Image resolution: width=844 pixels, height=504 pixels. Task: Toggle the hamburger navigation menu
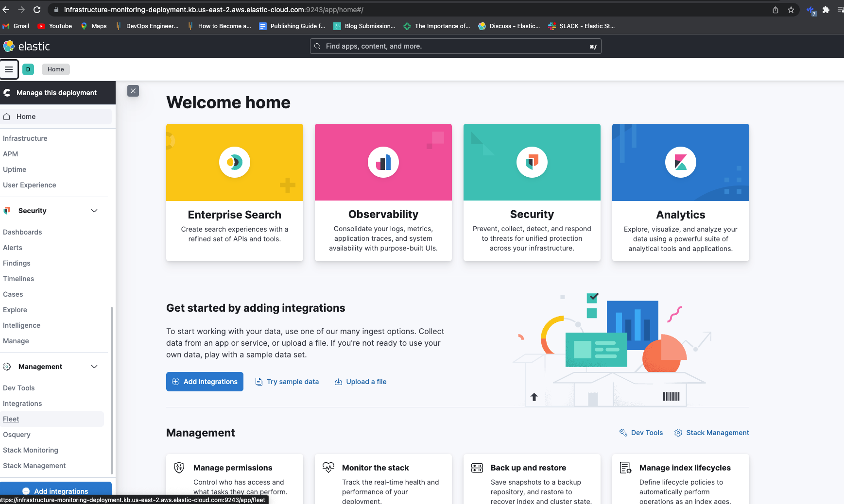[x=9, y=69]
